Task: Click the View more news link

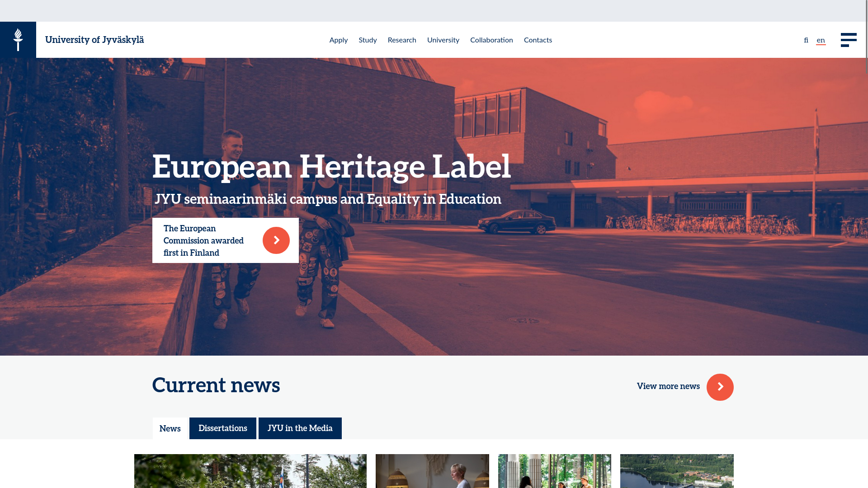Action: (x=668, y=386)
